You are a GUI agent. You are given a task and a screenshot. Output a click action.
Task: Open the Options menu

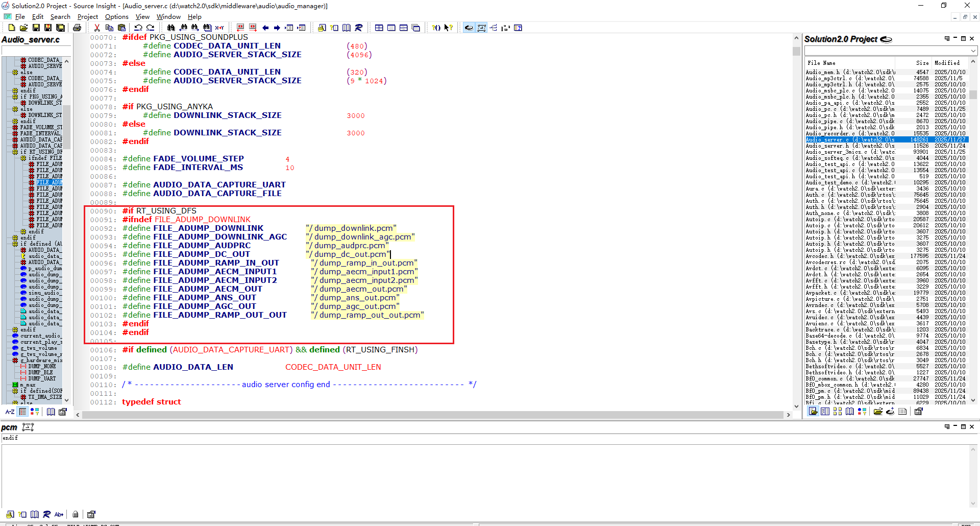click(116, 17)
